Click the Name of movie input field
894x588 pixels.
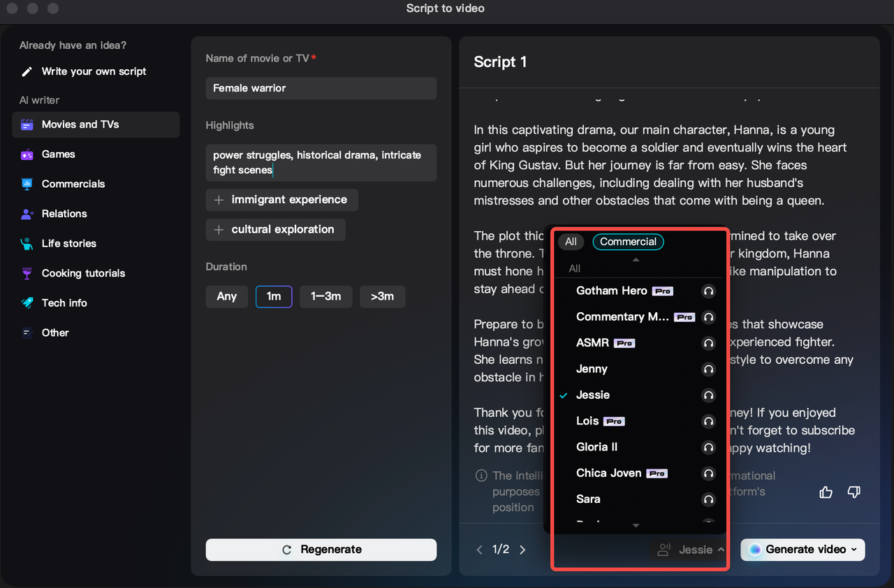pyautogui.click(x=321, y=88)
